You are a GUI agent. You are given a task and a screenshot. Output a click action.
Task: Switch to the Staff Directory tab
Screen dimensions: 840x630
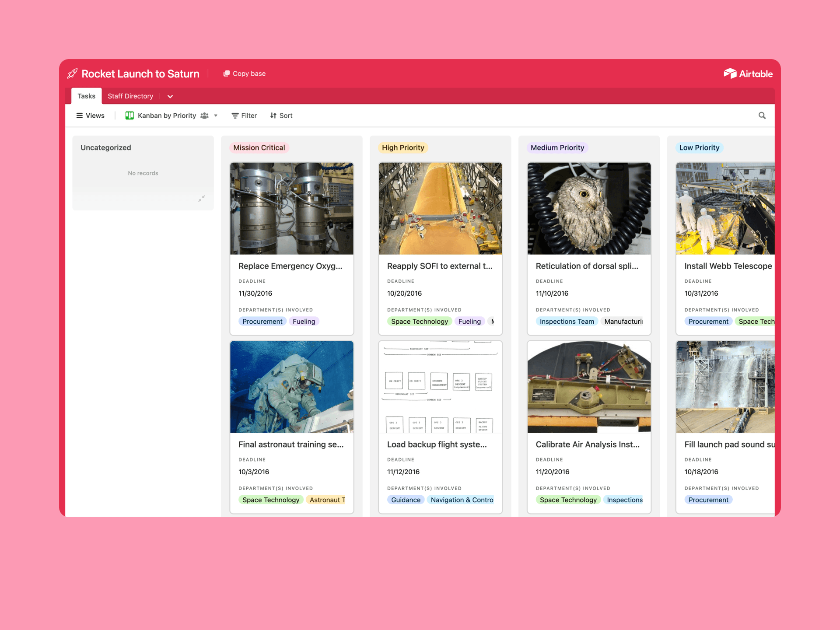pyautogui.click(x=130, y=96)
